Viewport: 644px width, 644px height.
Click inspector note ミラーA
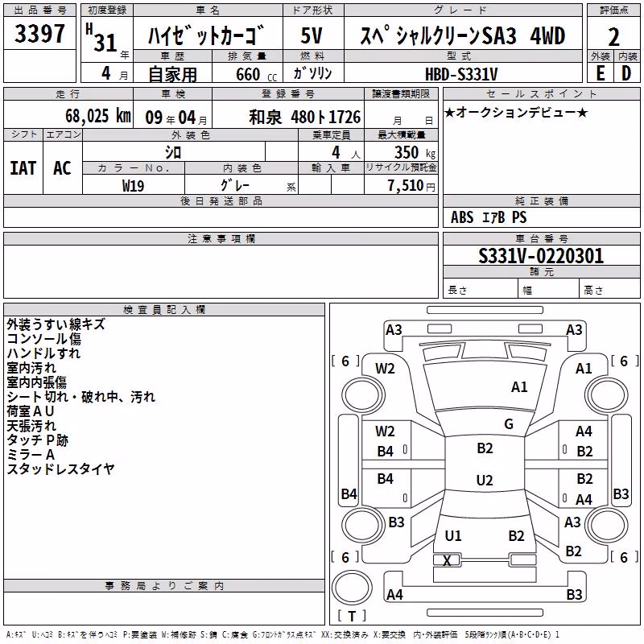(31, 454)
